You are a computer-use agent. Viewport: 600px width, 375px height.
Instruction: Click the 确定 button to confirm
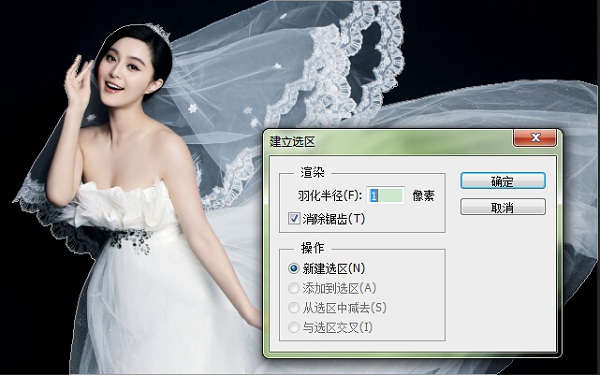click(503, 181)
